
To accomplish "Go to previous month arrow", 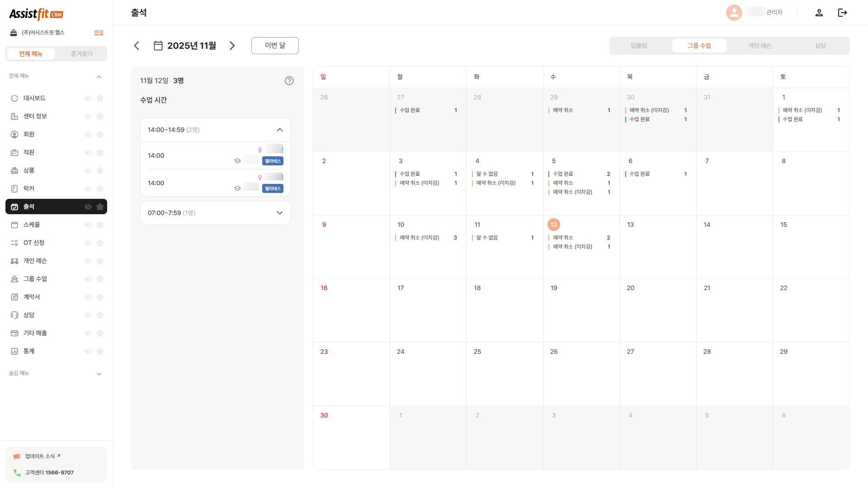I will tap(137, 46).
